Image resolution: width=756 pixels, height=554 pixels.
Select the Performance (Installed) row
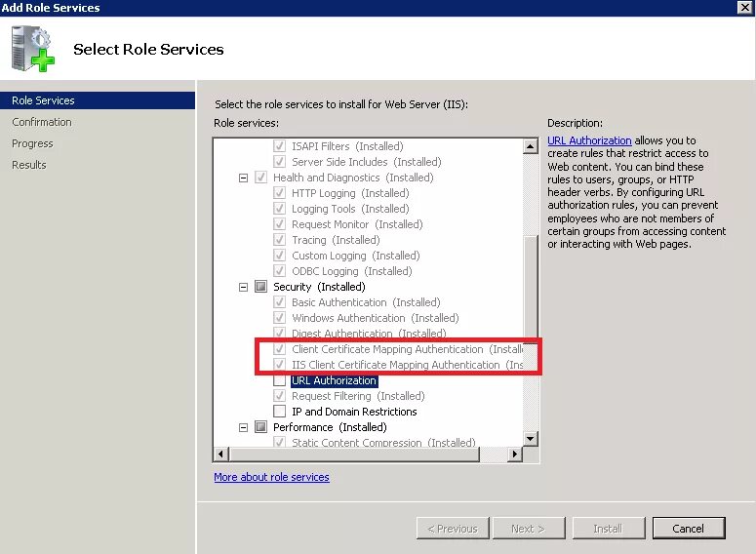pos(330,426)
